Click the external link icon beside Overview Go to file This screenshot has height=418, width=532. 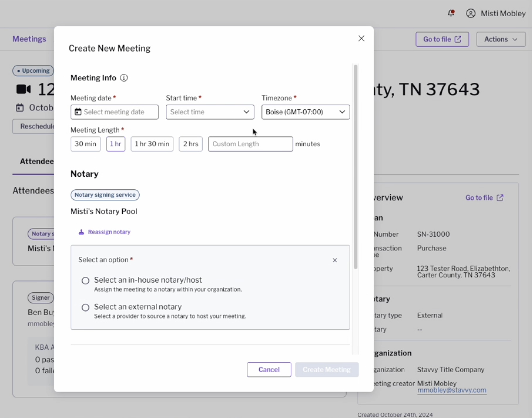[500, 198]
